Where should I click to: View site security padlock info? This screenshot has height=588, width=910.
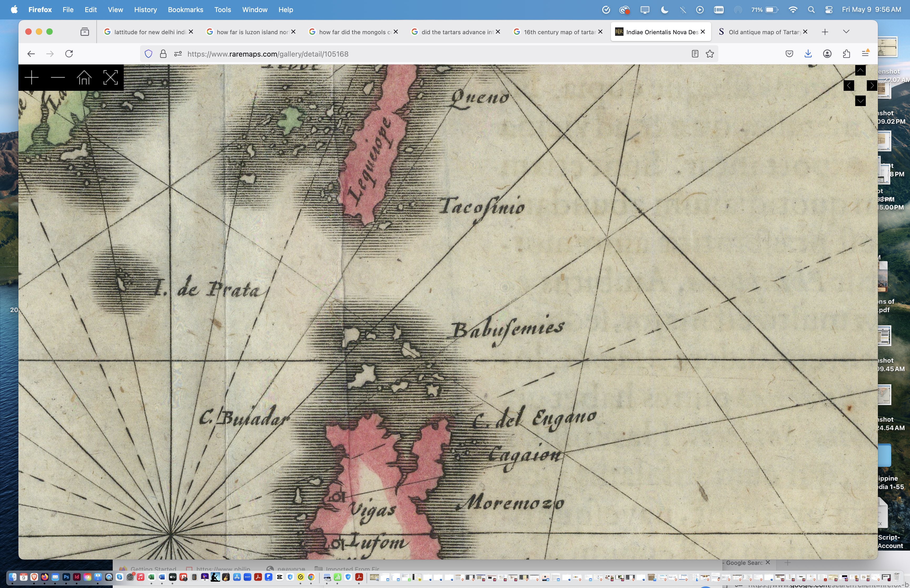coord(163,54)
